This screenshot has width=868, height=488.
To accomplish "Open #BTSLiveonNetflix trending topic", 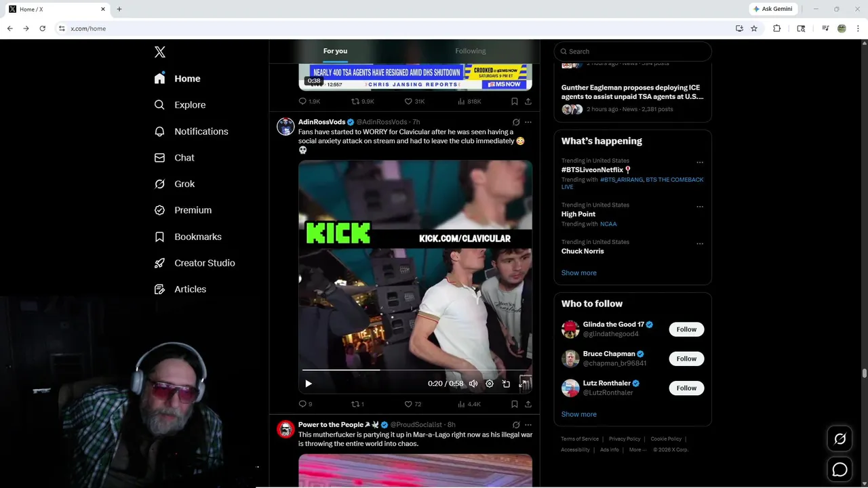I will (x=592, y=170).
